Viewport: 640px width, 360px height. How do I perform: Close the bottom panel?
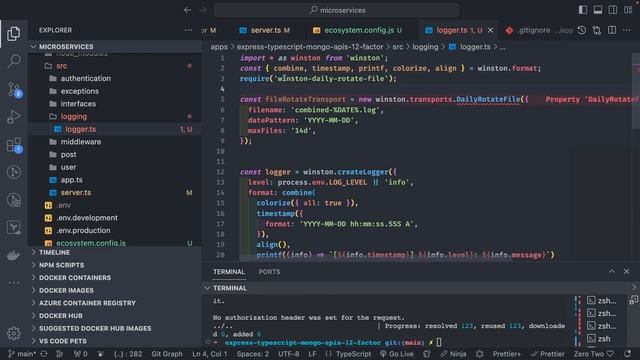[x=627, y=271]
